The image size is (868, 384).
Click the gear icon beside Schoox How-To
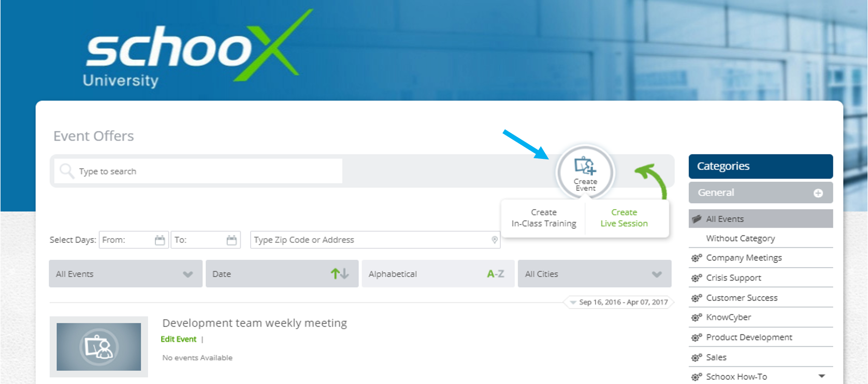coord(697,377)
